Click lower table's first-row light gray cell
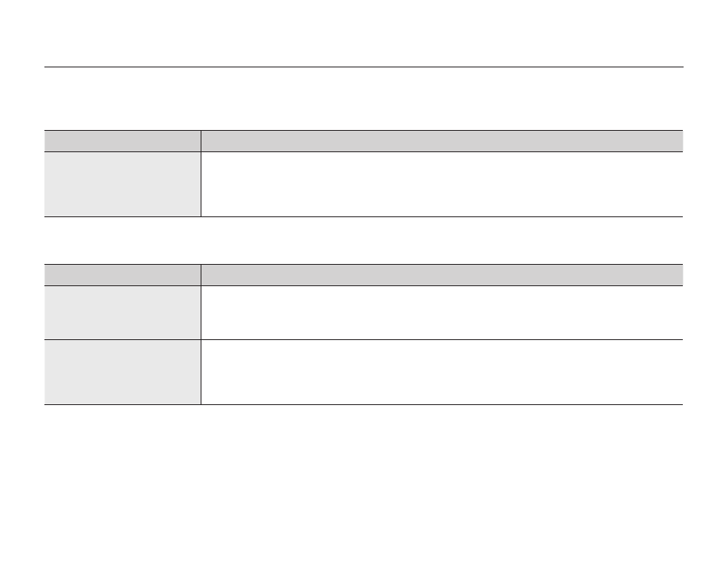 (x=122, y=312)
